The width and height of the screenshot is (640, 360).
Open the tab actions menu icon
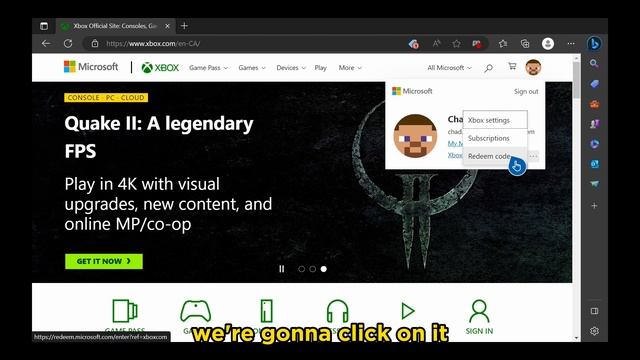click(x=44, y=26)
